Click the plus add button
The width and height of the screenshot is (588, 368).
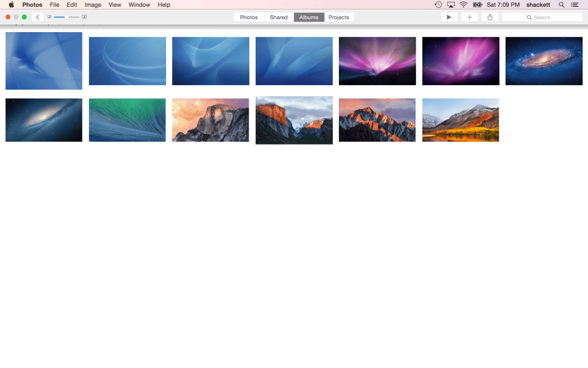470,17
